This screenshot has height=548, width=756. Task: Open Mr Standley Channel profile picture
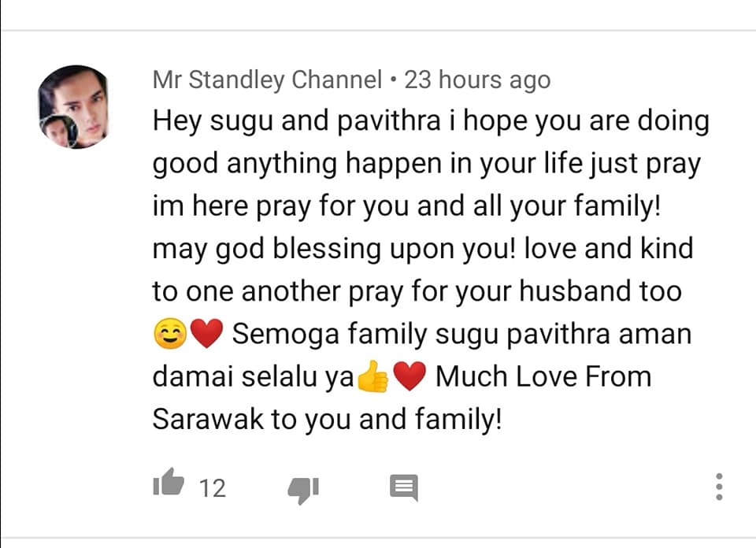74,107
